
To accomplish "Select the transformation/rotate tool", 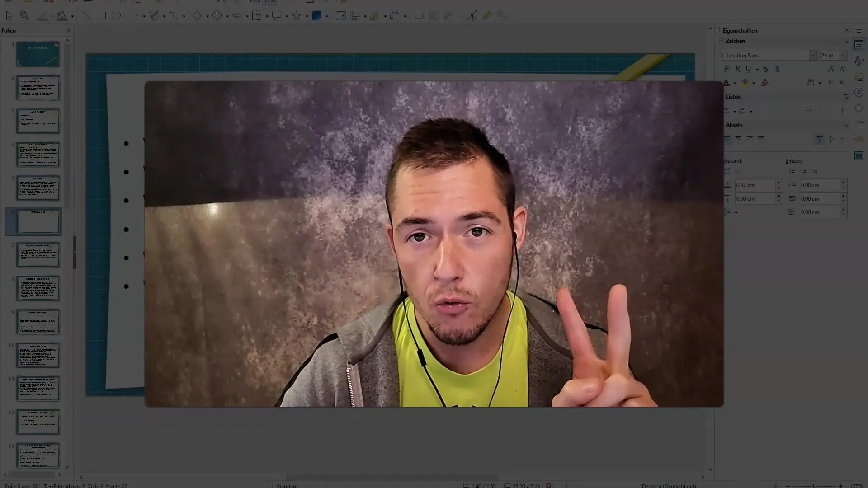I will pos(472,16).
